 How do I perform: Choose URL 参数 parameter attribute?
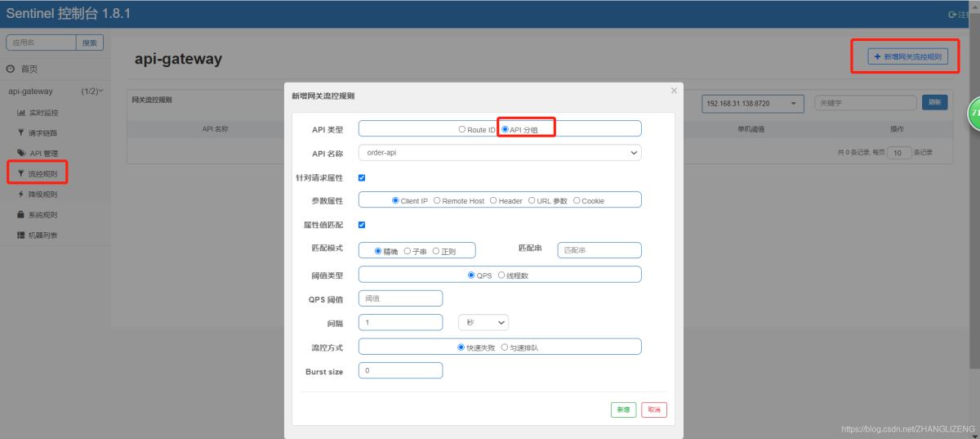[532, 200]
